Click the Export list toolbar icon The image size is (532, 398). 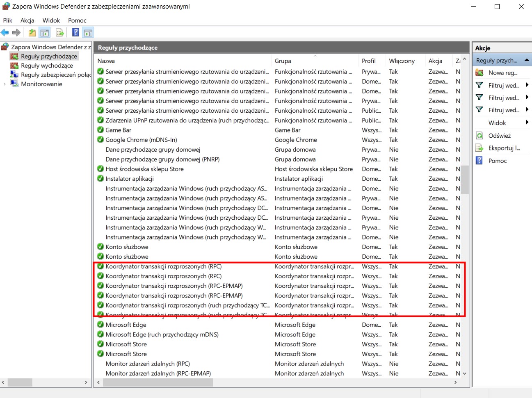pos(60,33)
